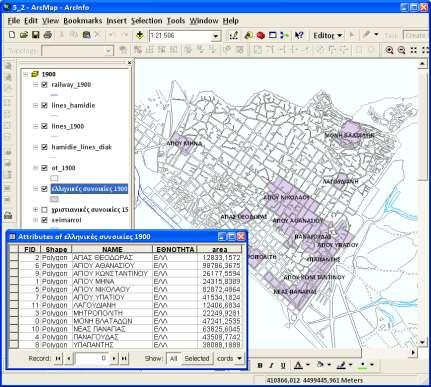Close the table of contents panel

130,62
